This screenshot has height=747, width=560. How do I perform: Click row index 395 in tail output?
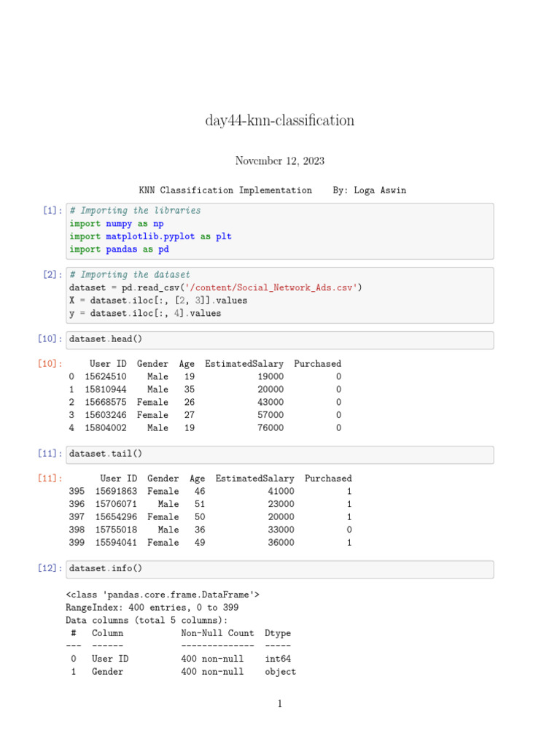pyautogui.click(x=77, y=492)
